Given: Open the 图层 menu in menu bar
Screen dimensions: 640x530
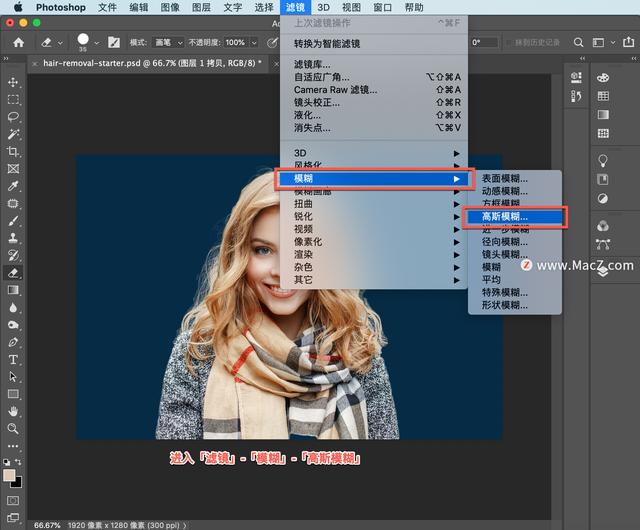Looking at the screenshot, I should click(x=203, y=7).
